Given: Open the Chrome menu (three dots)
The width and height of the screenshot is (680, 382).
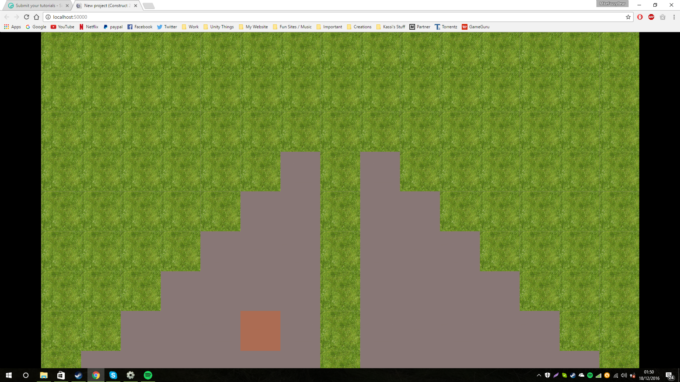Looking at the screenshot, I should coord(674,17).
